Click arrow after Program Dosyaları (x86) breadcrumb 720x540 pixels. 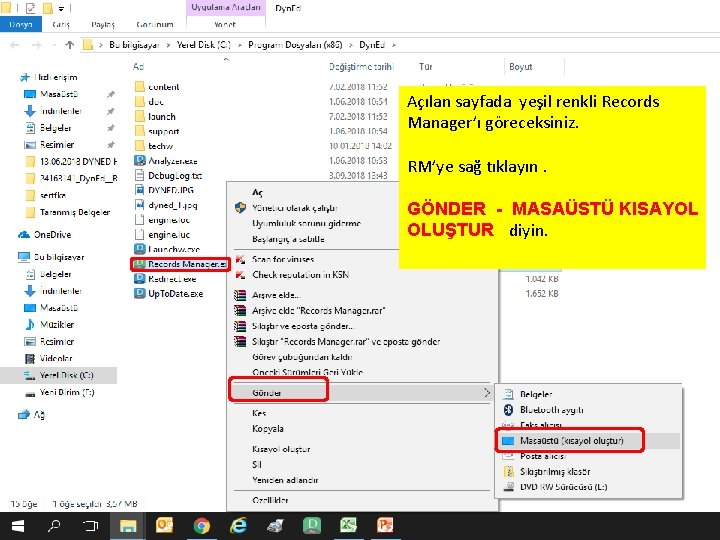tap(351, 45)
